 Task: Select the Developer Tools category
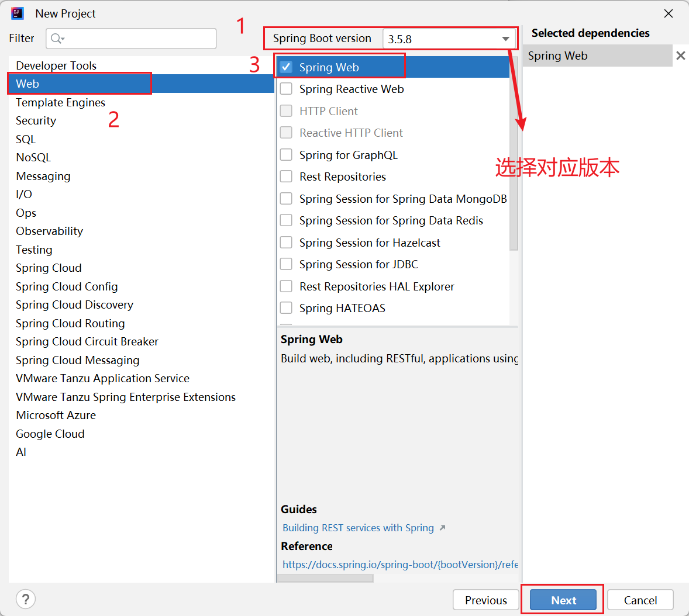click(142, 65)
